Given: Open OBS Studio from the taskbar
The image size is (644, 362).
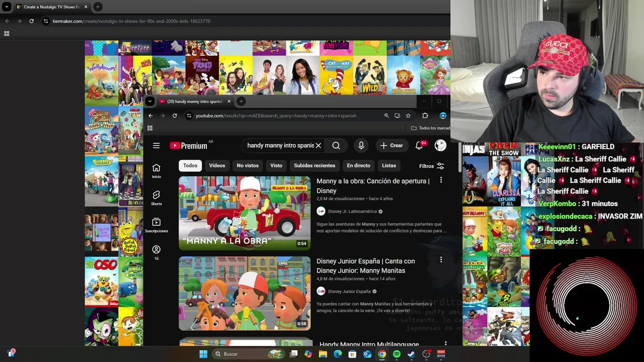Looking at the screenshot, I should coord(426,354).
